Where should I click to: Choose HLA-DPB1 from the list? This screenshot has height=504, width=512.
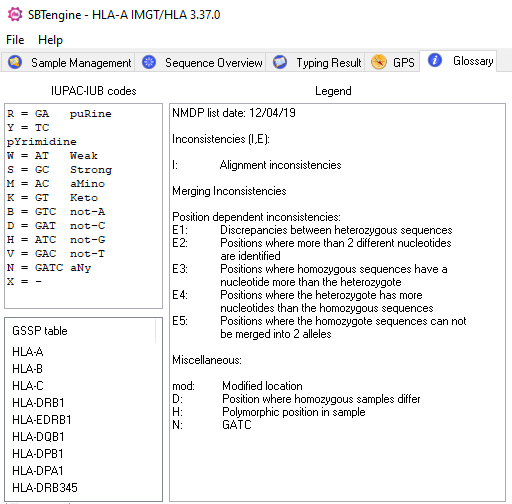click(x=38, y=454)
